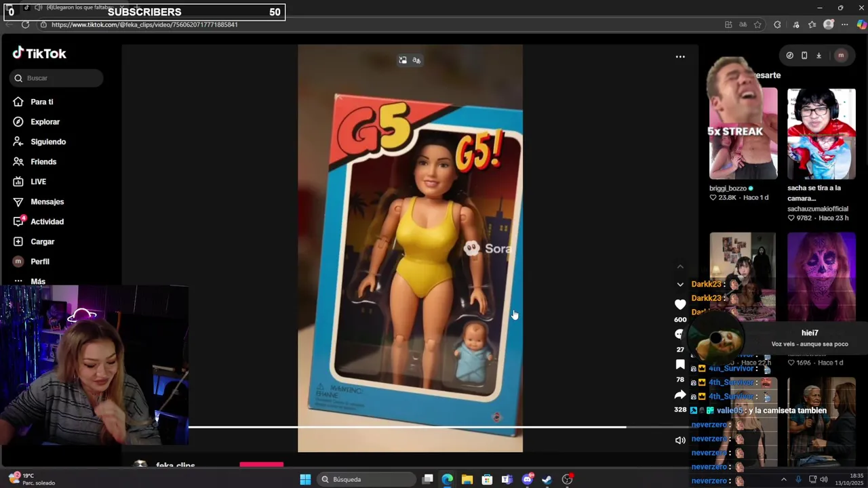Open Steam from the taskbar
This screenshot has height=488, width=868.
pyautogui.click(x=547, y=480)
